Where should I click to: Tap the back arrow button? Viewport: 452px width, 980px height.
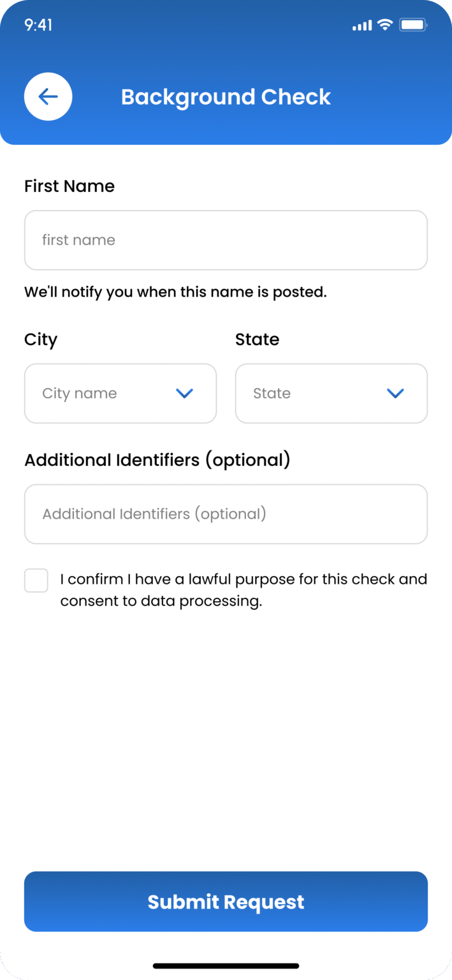pos(48,96)
